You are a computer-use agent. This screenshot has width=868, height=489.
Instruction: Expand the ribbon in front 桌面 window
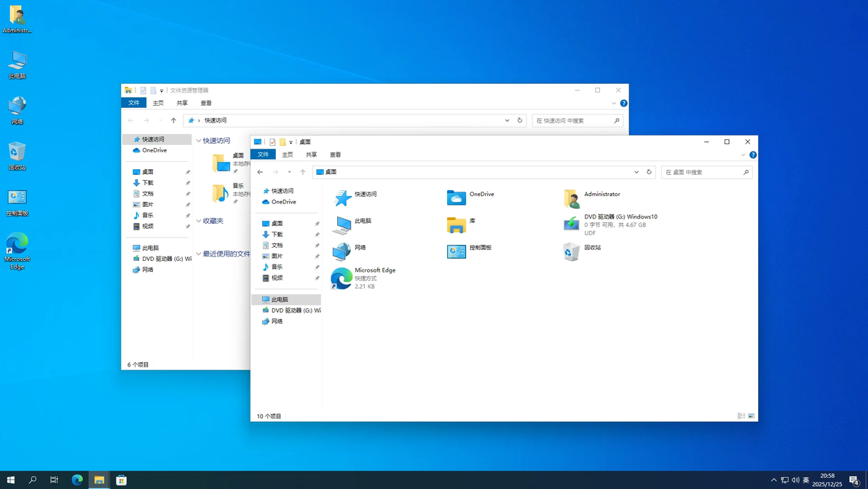point(743,155)
